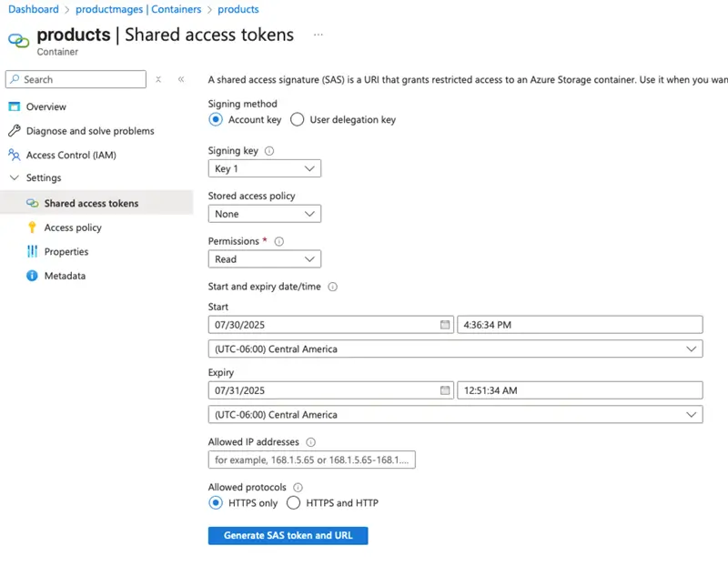Click Generate SAS token and URL

[288, 535]
